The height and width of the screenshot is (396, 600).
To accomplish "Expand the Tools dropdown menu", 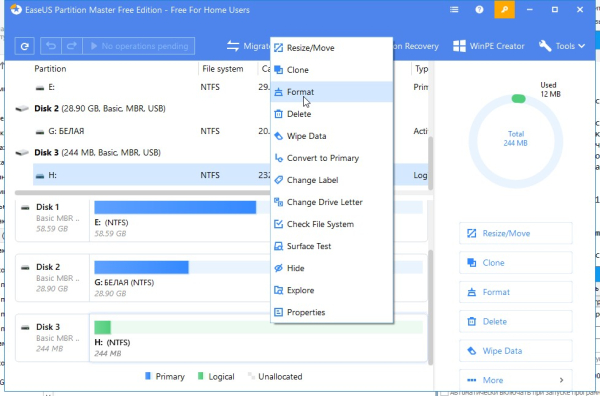I will click(562, 46).
